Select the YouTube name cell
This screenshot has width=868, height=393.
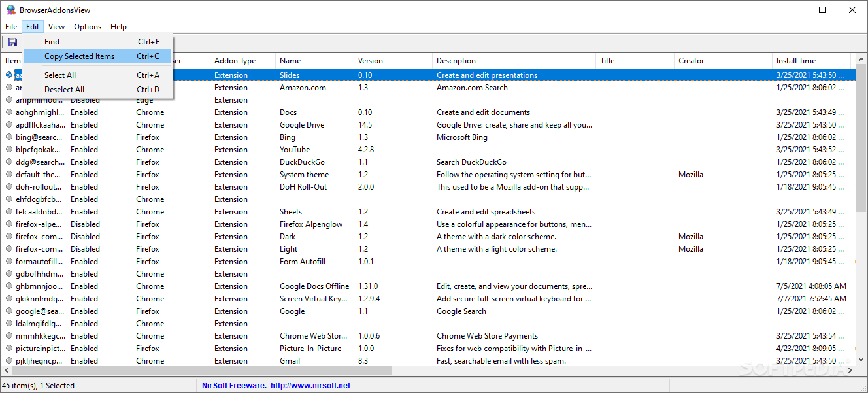[295, 150]
